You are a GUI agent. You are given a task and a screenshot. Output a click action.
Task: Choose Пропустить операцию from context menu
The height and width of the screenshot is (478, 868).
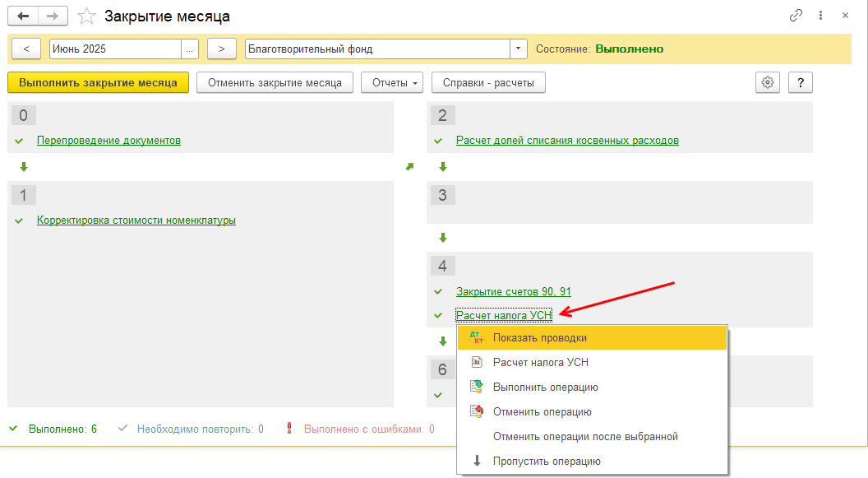coord(546,461)
